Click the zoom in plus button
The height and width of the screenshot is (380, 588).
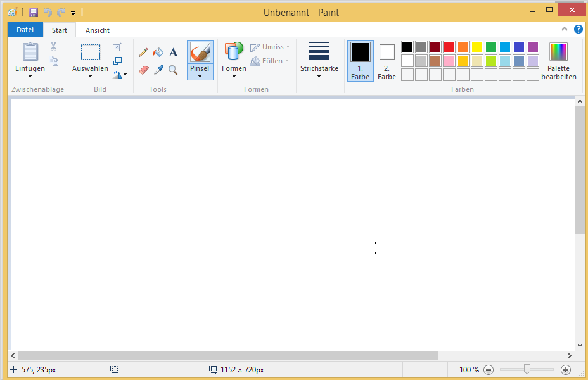coord(565,370)
